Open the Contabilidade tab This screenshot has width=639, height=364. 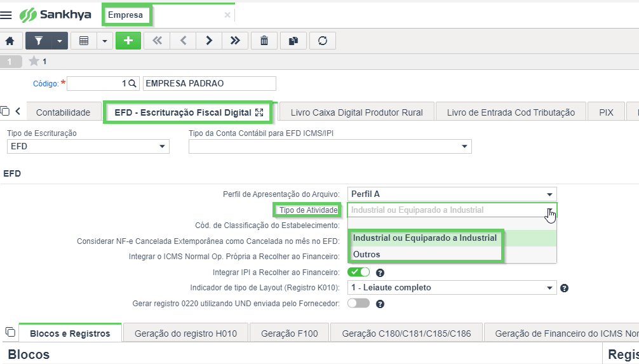pyautogui.click(x=63, y=112)
